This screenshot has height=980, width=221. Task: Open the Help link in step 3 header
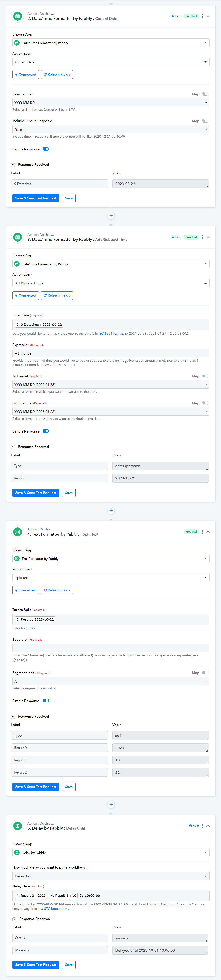pos(176,237)
